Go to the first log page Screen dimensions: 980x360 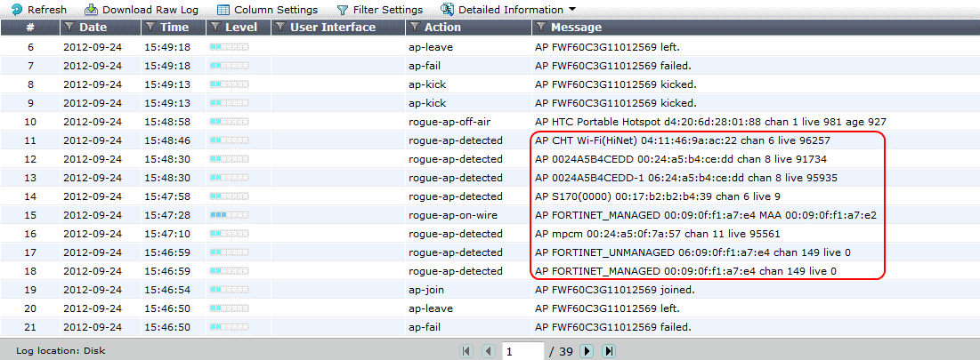click(466, 351)
